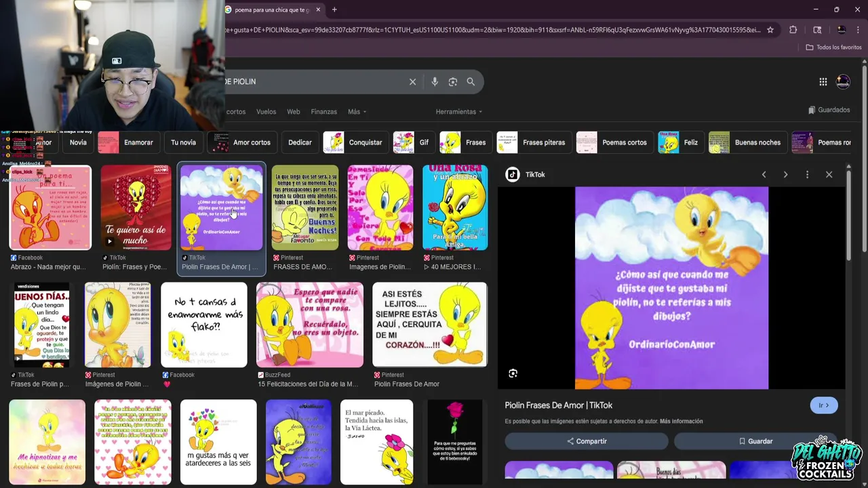Filter by the Buenas noches chip
This screenshot has width=868, height=488.
[748, 142]
